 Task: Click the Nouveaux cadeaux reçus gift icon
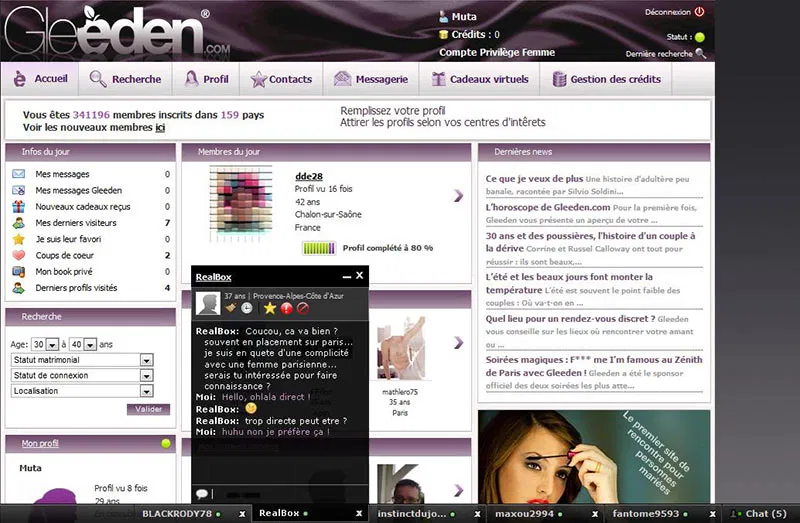[x=18, y=207]
